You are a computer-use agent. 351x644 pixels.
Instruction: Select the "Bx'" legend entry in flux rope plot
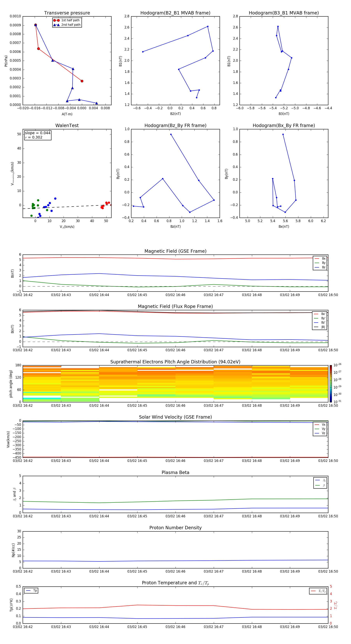point(320,314)
